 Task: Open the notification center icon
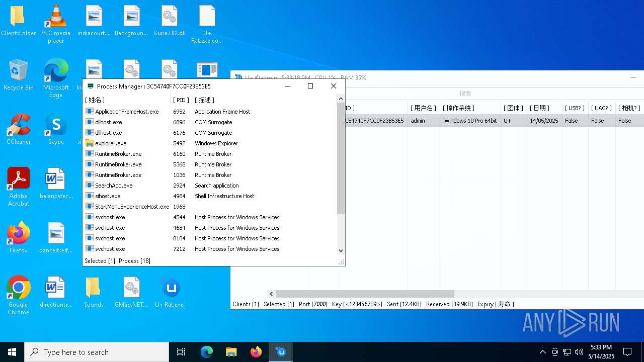coord(627,352)
